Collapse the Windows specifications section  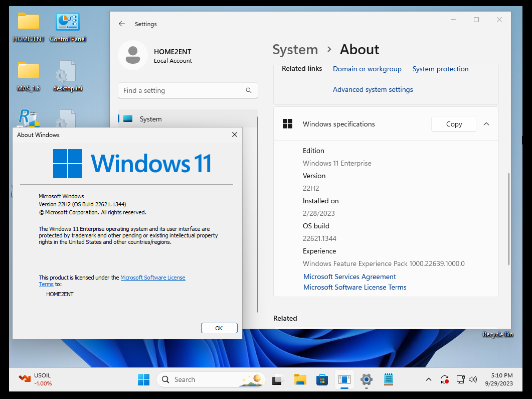pos(486,124)
